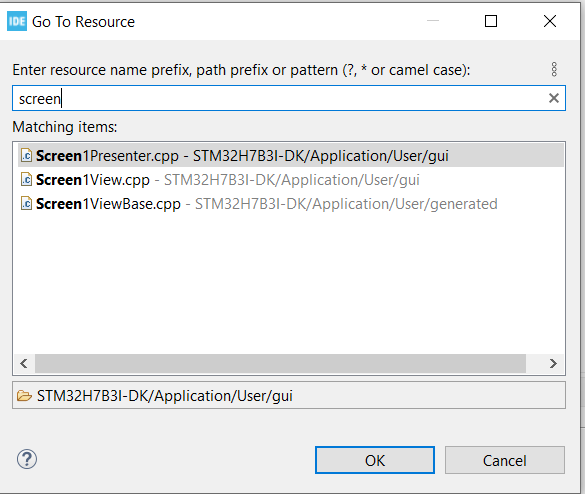
Task: Click the horizontal scrollbar thumb
Action: tap(281, 363)
